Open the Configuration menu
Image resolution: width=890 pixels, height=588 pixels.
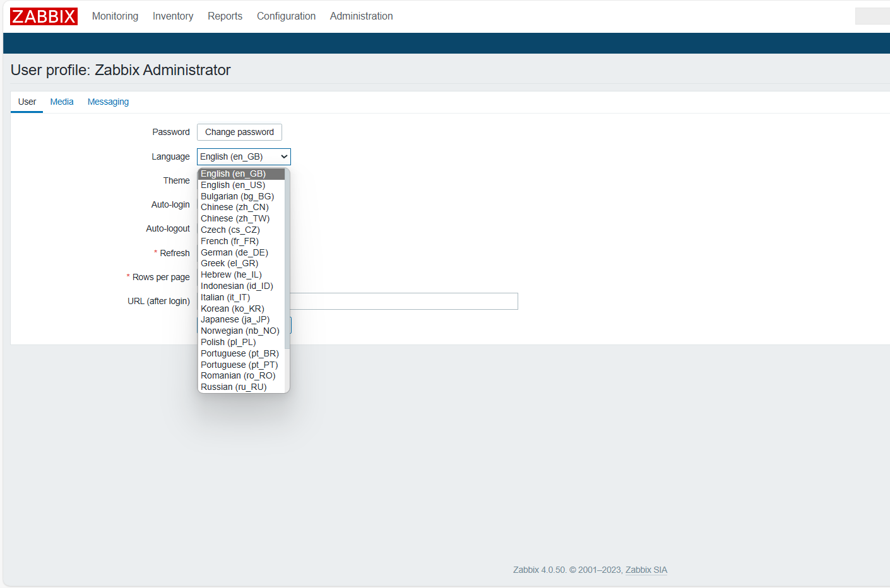[x=286, y=16]
